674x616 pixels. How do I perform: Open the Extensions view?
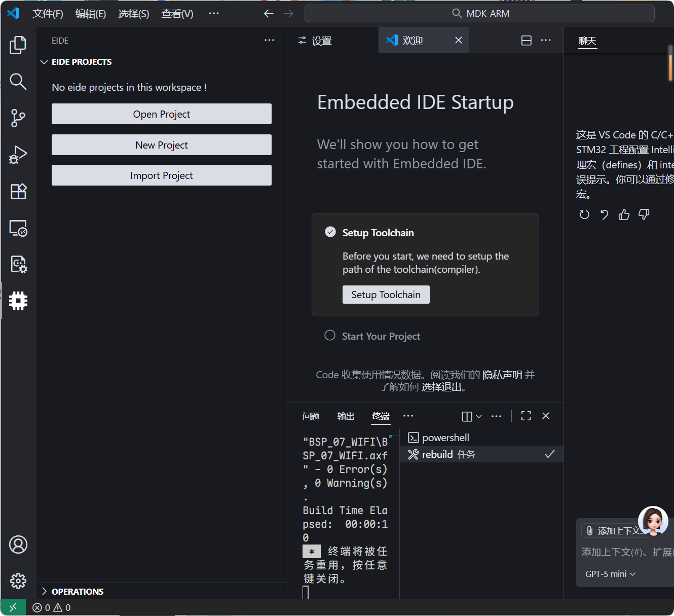[18, 191]
